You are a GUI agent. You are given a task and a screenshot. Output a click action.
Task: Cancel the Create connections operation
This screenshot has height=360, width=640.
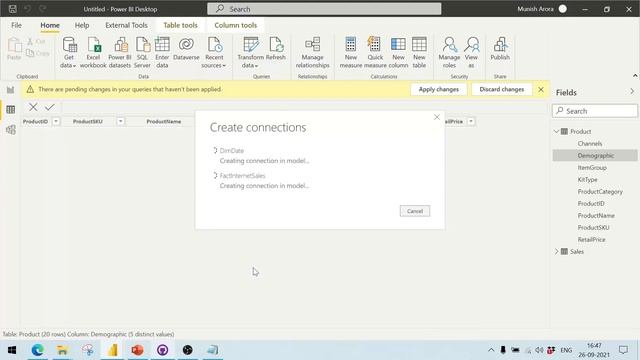(415, 211)
